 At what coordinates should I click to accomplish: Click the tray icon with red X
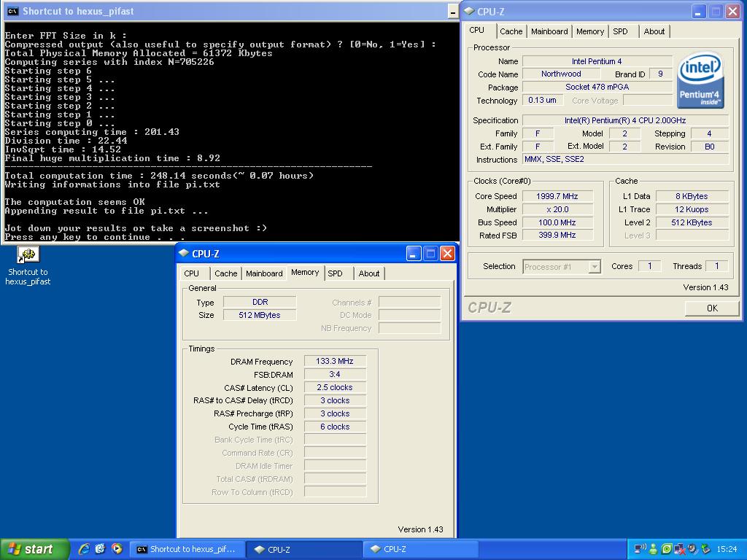[679, 549]
